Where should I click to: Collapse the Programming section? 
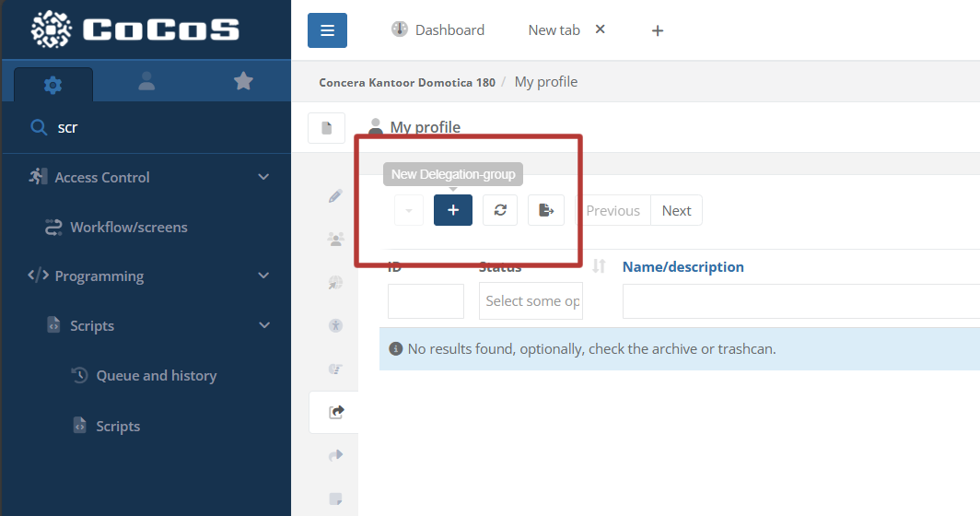click(263, 276)
